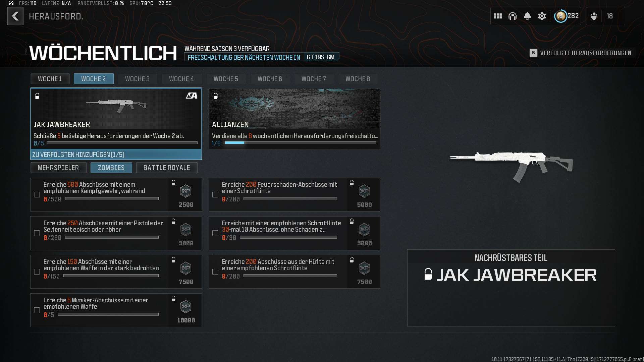Tick the 5 Mimiker-Abschüsse challenge checkbox
644x362 pixels.
tap(37, 310)
